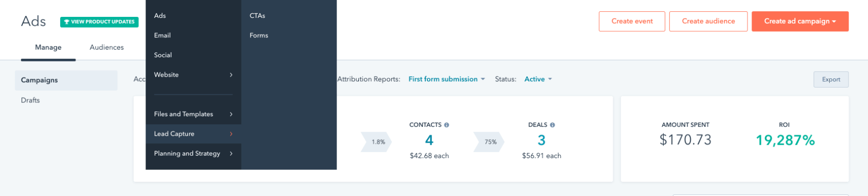Click the Export button
868x196 pixels.
(831, 79)
